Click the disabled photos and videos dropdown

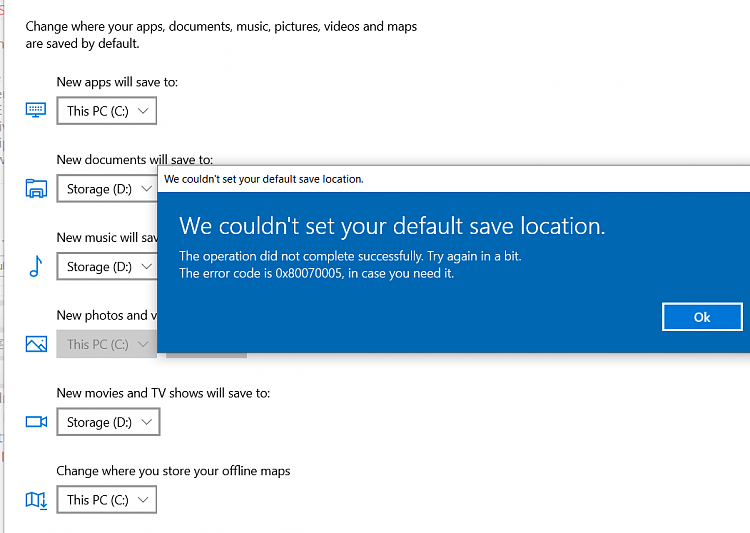click(107, 344)
